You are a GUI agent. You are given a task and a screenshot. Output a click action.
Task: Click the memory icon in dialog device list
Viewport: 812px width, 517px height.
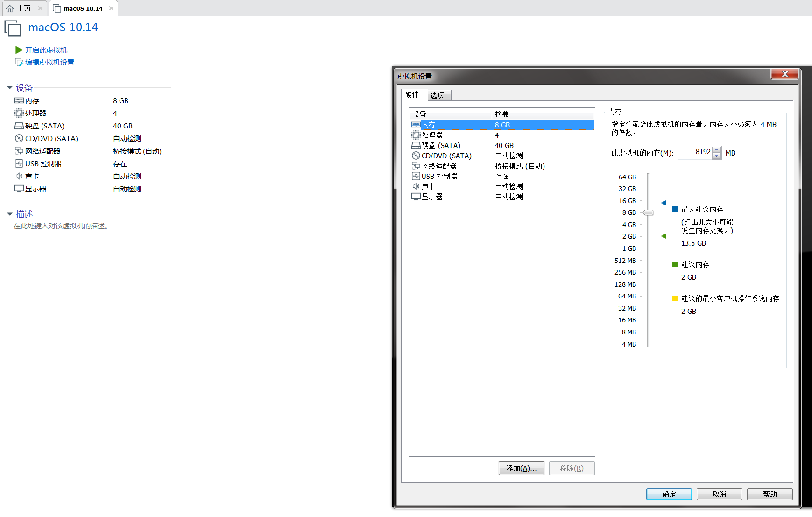pos(416,125)
